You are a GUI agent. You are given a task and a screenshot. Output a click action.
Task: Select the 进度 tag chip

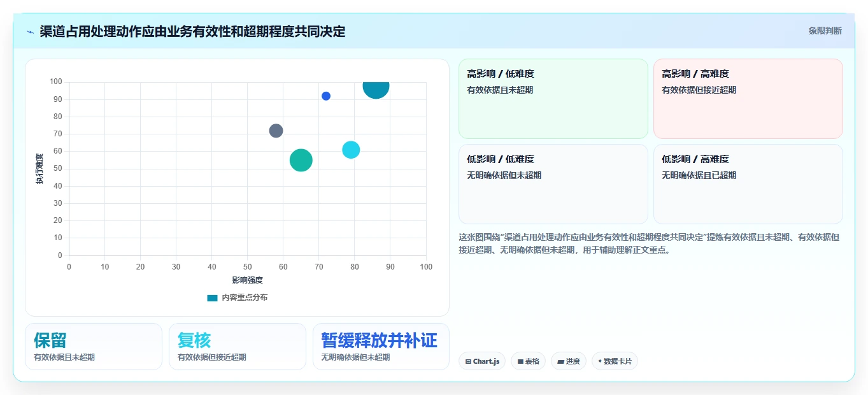[568, 361]
